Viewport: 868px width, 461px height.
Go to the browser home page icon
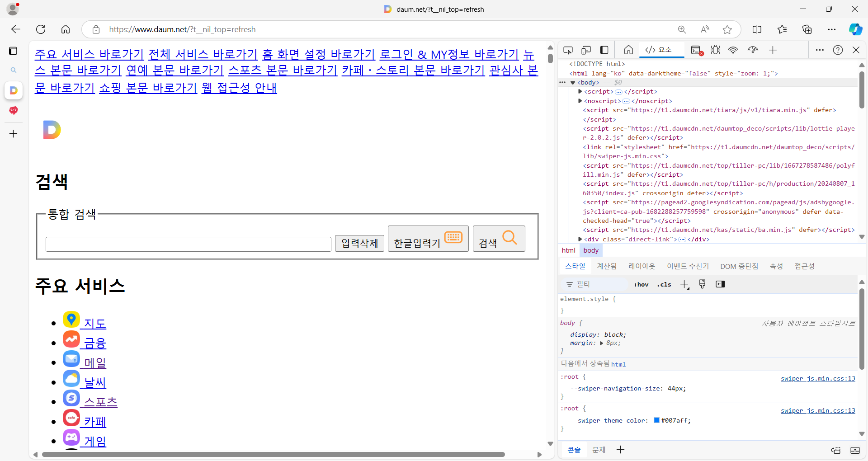pos(66,29)
